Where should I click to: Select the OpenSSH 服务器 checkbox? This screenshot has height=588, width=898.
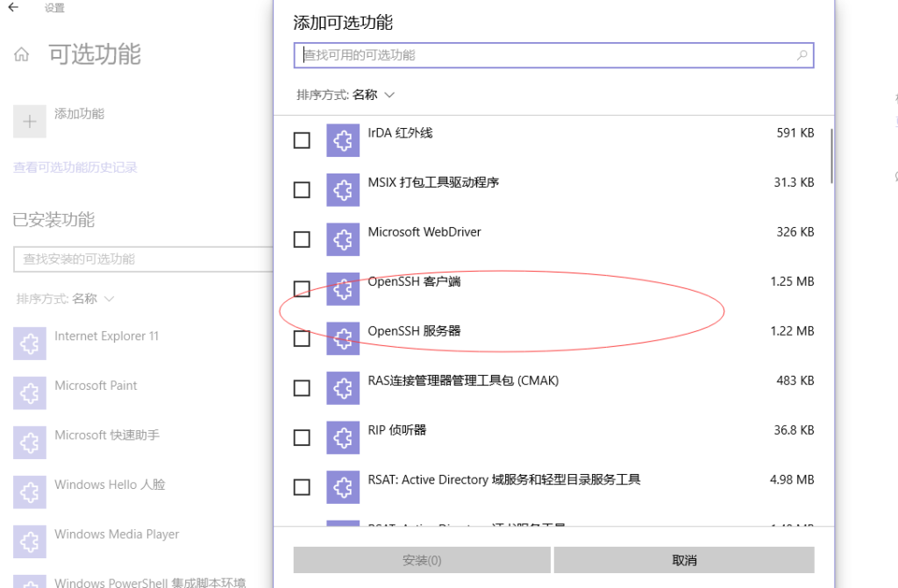click(x=302, y=338)
